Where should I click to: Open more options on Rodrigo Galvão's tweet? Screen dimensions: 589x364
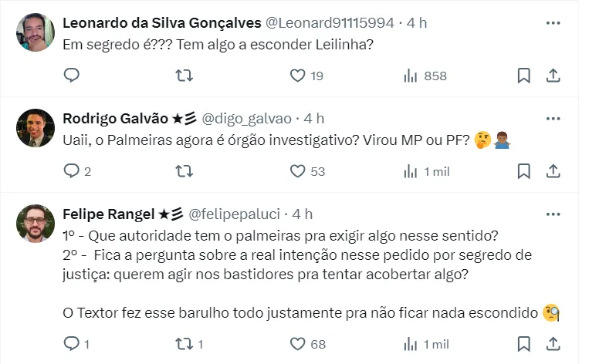click(x=553, y=119)
